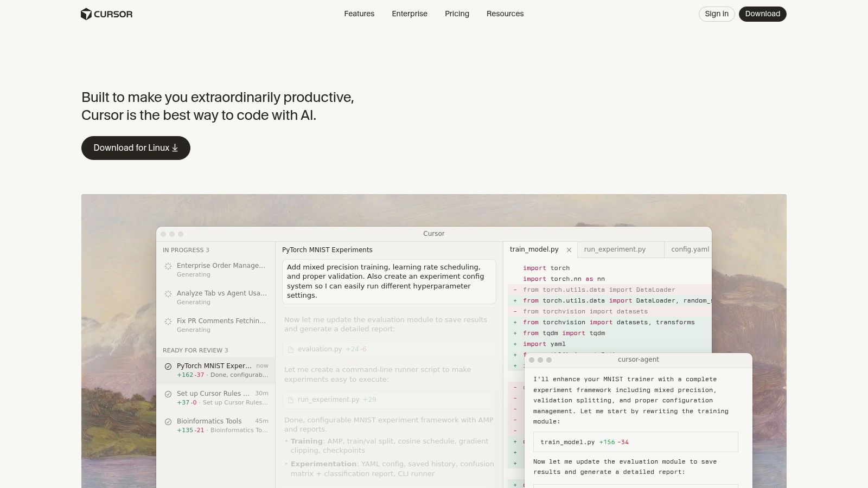The image size is (868, 488).
Task: Switch to the config.yaml tab
Action: [x=690, y=249]
